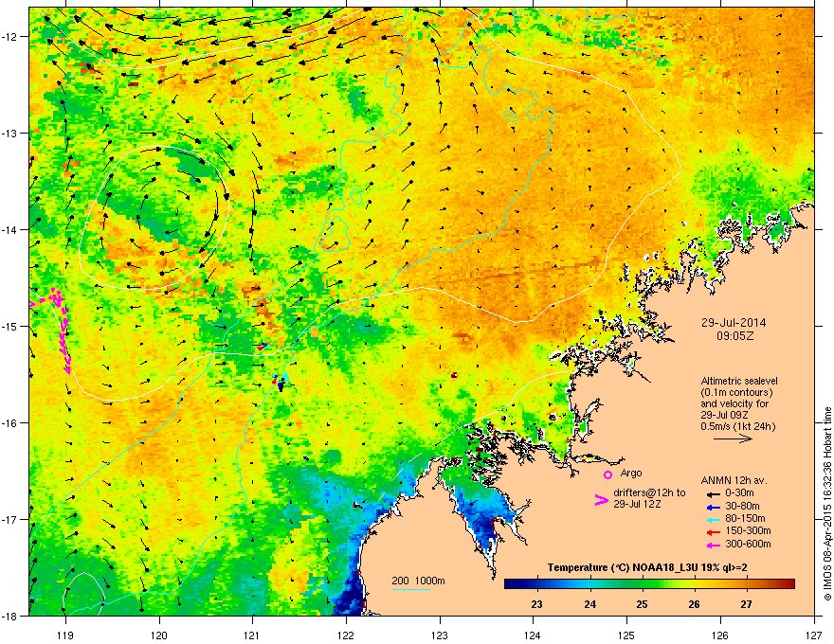
Task: Click the 127 longitude axis label
Action: 814,635
